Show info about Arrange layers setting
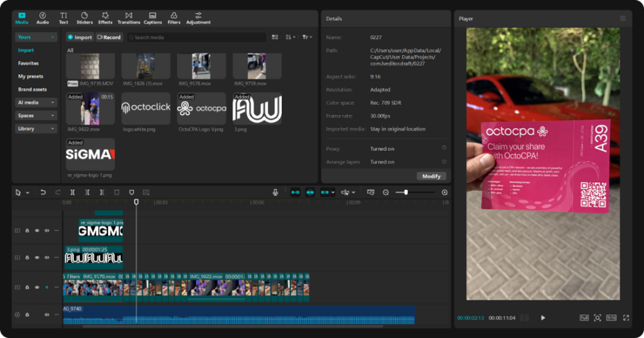Screen dimensions: 644x338 (x=444, y=161)
